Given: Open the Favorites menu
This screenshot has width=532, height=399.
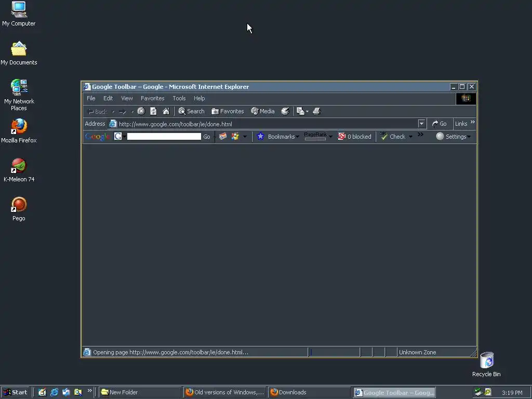Looking at the screenshot, I should click(x=152, y=98).
